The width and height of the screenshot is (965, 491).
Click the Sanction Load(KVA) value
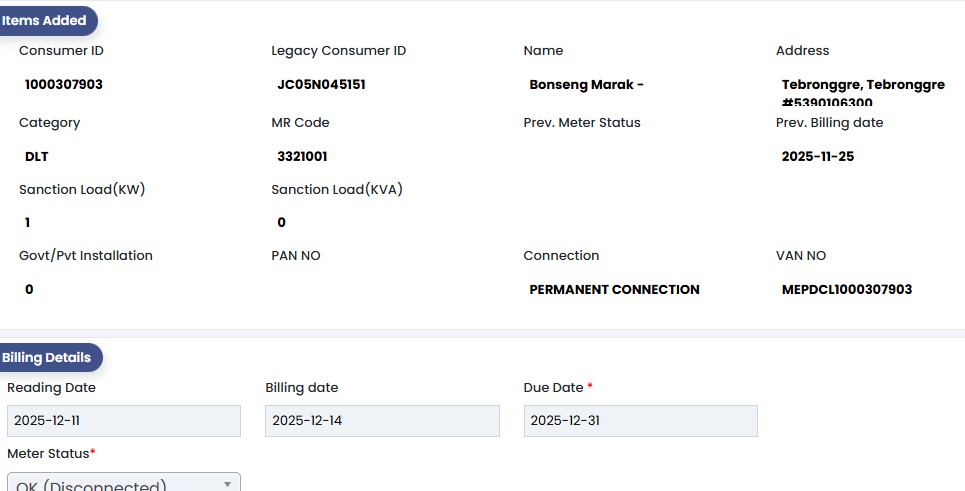click(282, 223)
